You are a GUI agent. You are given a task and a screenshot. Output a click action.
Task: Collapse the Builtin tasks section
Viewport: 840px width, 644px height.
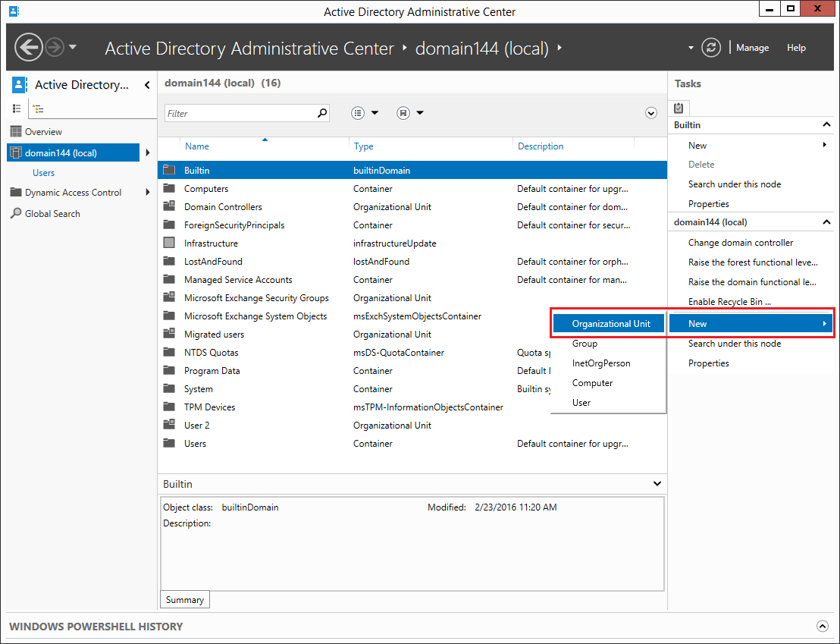click(x=826, y=124)
